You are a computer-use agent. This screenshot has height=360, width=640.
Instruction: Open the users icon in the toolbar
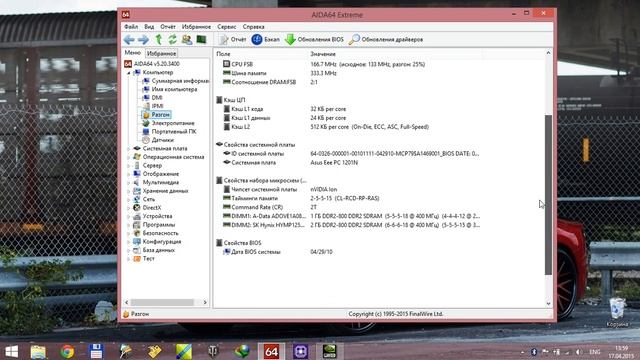point(187,39)
